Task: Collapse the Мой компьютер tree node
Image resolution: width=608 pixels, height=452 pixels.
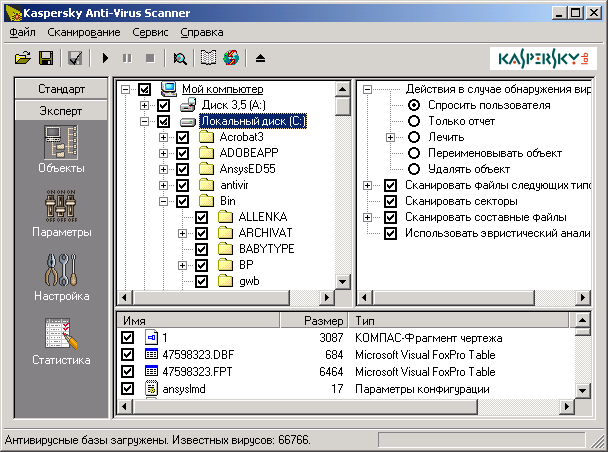Action: [125, 90]
